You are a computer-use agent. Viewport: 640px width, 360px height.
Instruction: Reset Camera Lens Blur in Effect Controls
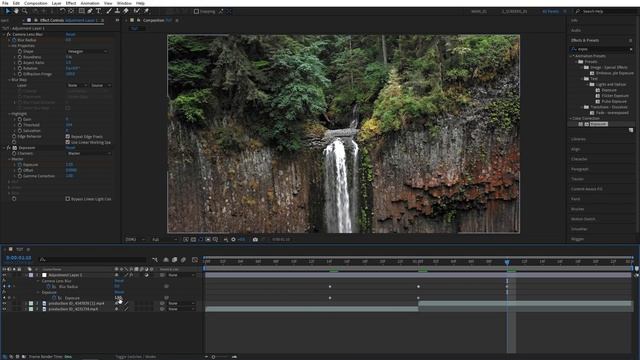(70, 34)
